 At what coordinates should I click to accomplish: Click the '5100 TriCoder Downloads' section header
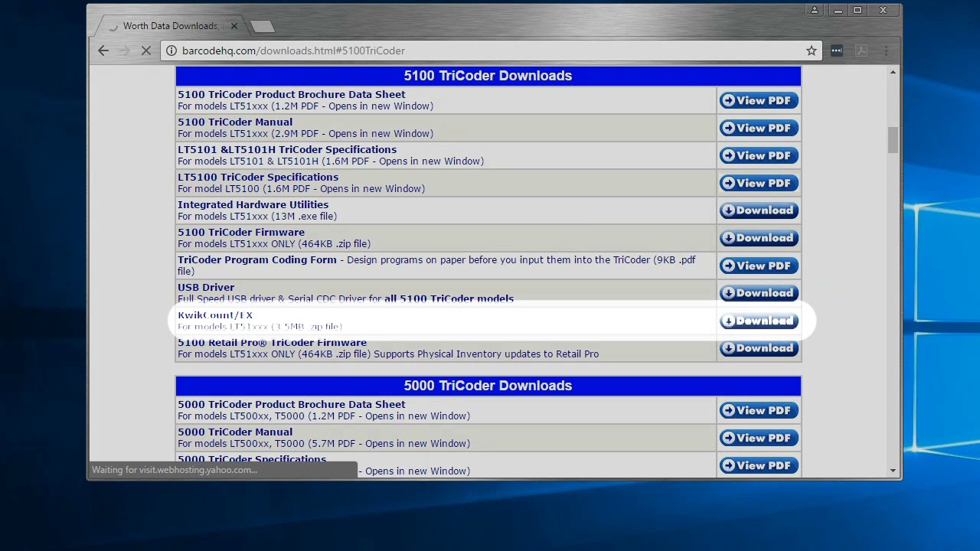click(x=488, y=76)
